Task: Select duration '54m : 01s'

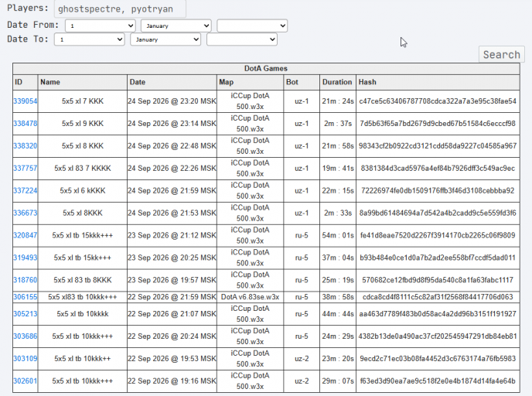Action: pos(338,235)
